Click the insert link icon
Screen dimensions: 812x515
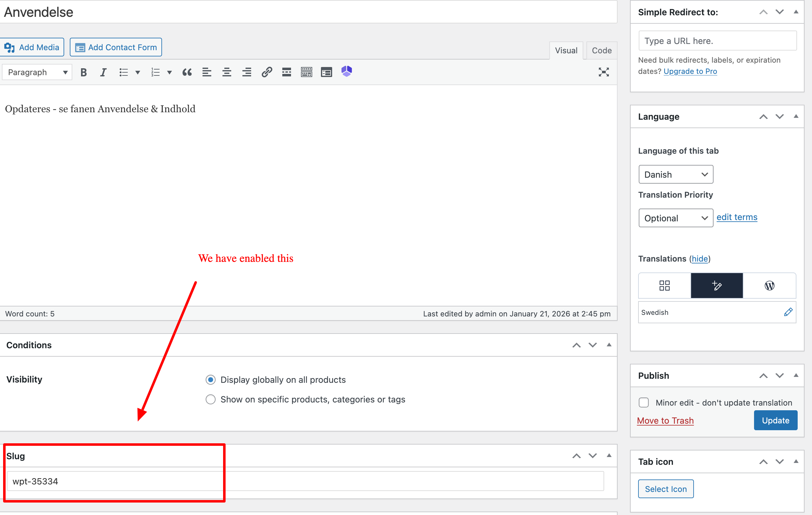(x=267, y=72)
